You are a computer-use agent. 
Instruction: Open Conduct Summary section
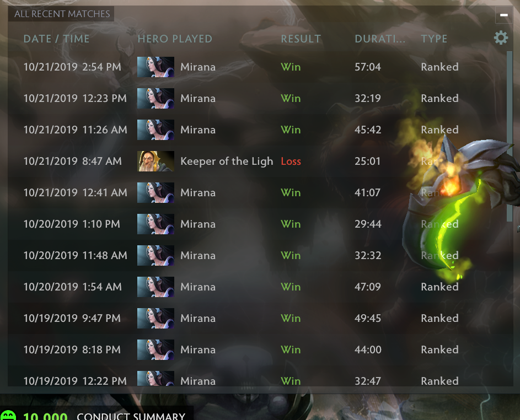(131, 416)
